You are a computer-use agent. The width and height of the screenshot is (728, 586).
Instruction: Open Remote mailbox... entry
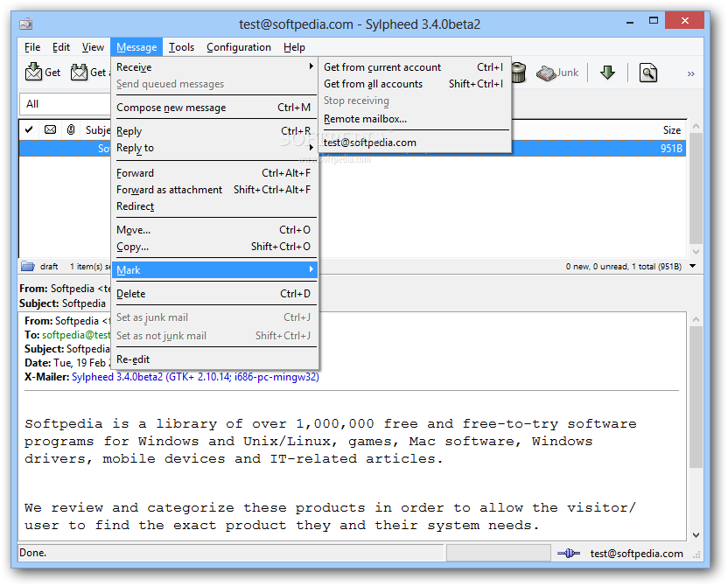coord(415,119)
